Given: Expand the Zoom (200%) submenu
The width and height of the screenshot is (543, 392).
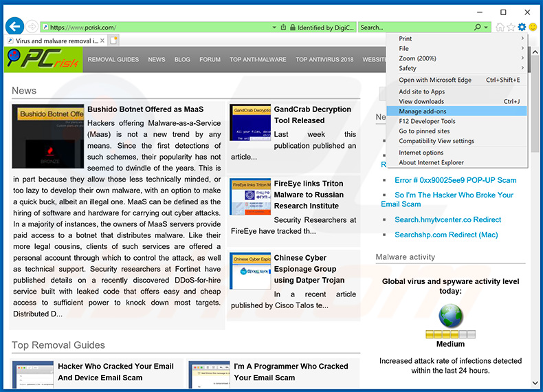Looking at the screenshot, I should point(457,58).
